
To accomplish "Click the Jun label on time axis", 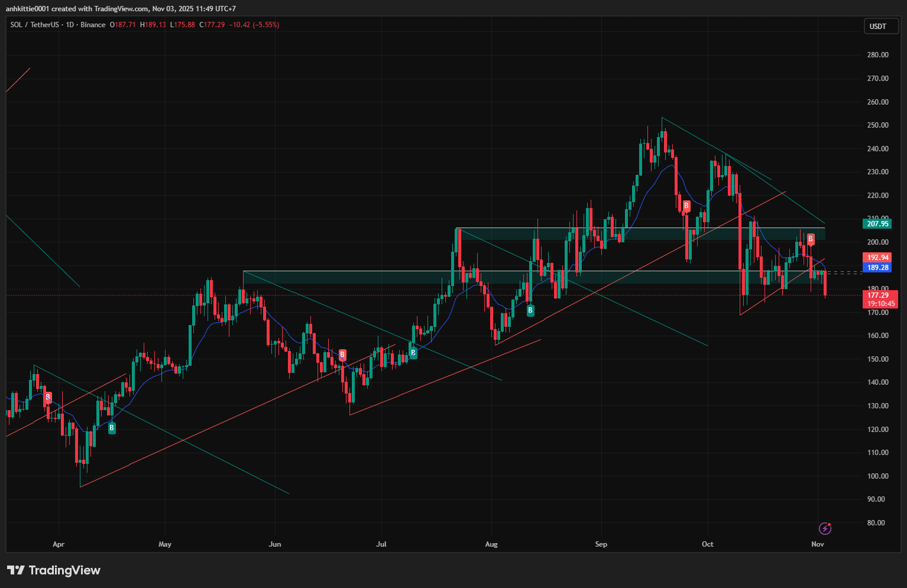I will pyautogui.click(x=274, y=544).
